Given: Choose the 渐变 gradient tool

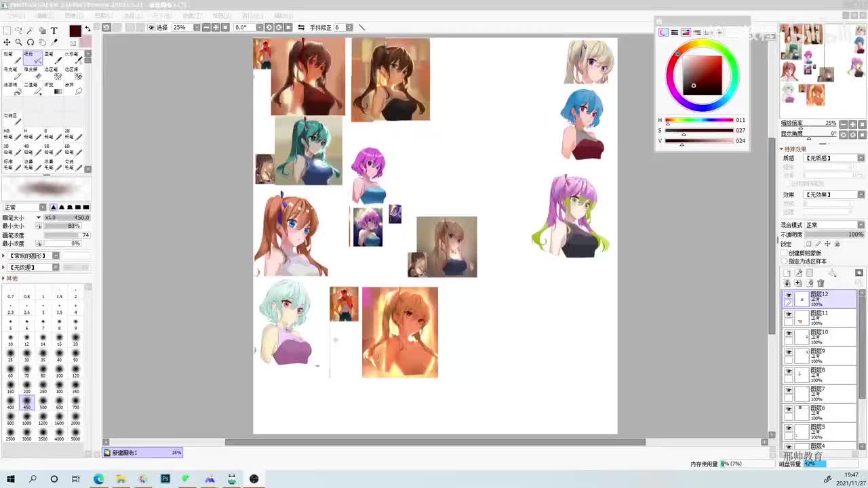Looking at the screenshot, I should point(53,89).
